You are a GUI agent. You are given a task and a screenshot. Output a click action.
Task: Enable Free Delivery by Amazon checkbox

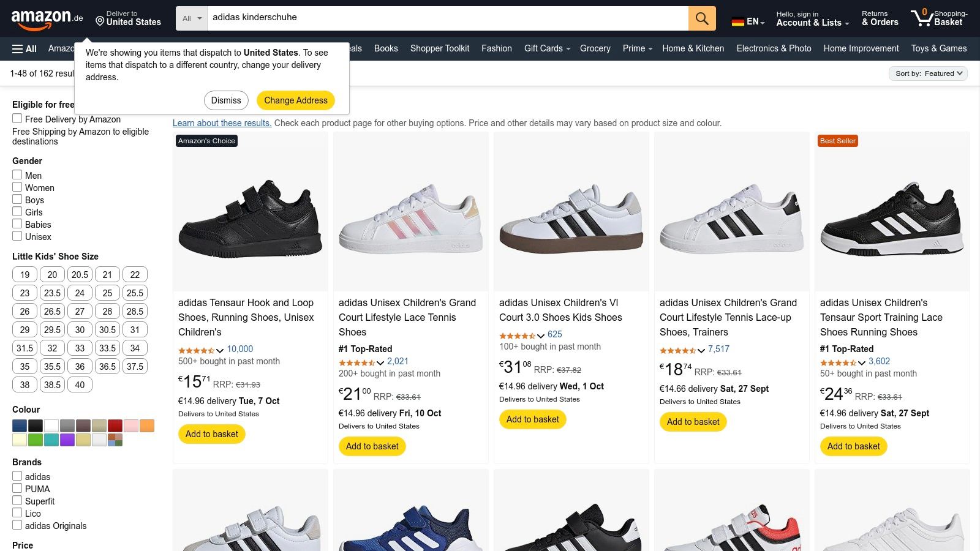pos(17,119)
